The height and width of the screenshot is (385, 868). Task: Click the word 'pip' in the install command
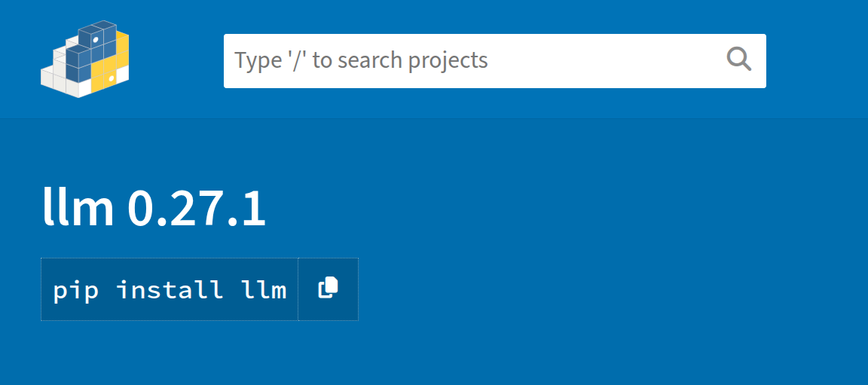pos(75,289)
